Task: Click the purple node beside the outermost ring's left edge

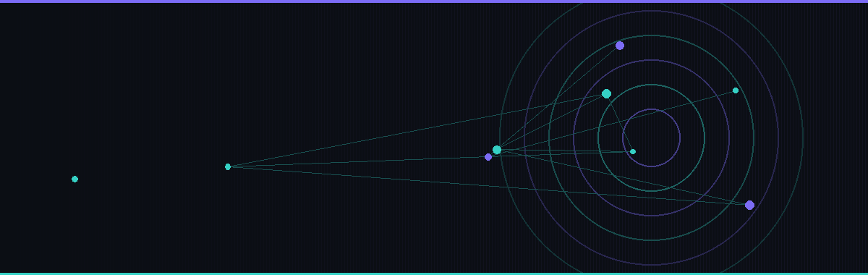Action: click(x=488, y=157)
